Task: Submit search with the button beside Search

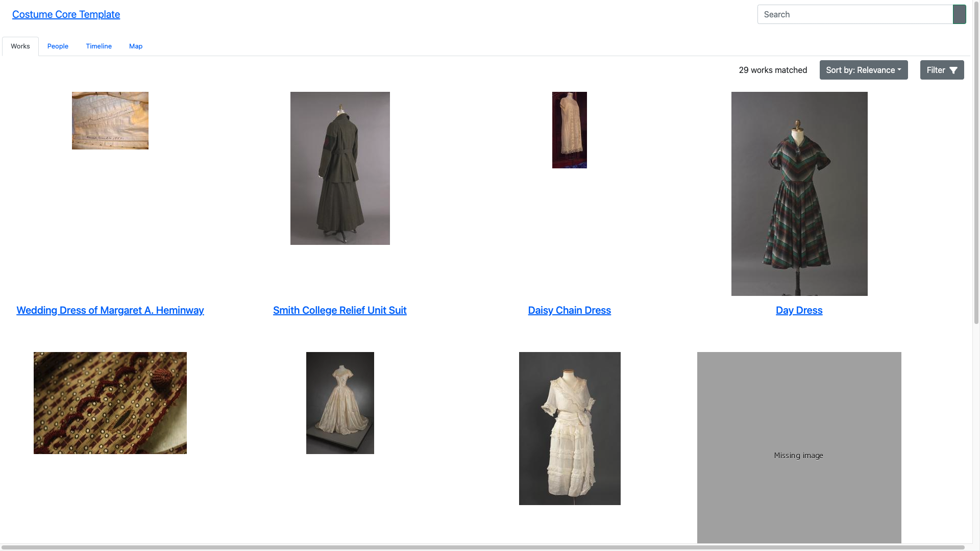Action: [x=960, y=14]
